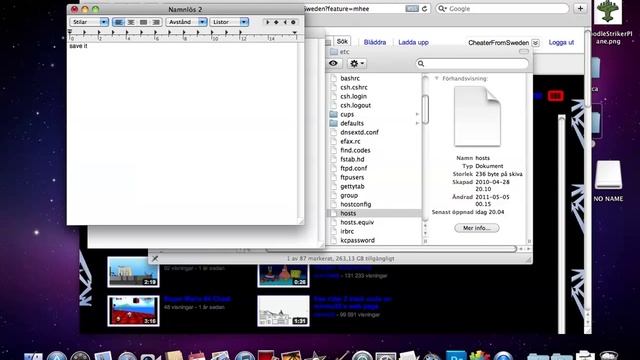Screen dimensions: 640x360
Task: Open the video thumbnail with 2:19 duration
Action: point(133,271)
